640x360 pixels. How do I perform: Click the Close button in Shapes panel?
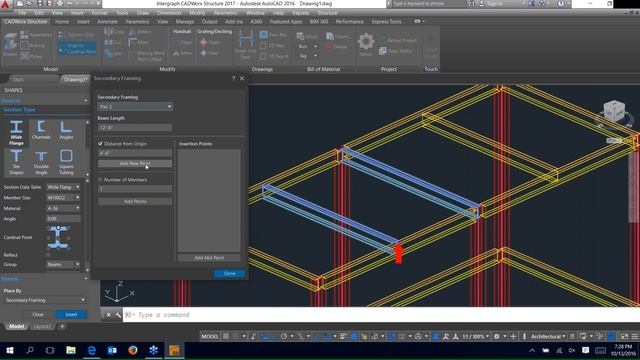(x=38, y=314)
